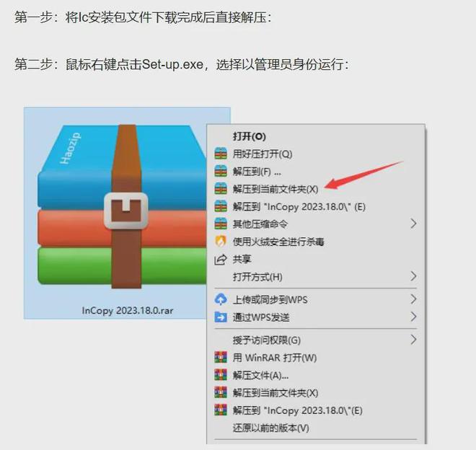
Task: Click the Haozip icon beside 解压到(F)
Action: (221, 171)
